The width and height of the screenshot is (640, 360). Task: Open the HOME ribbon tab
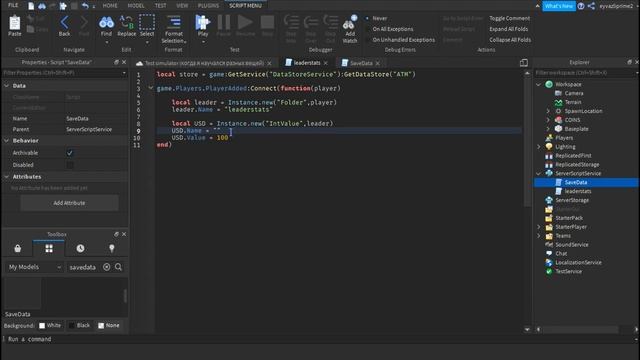pos(110,6)
